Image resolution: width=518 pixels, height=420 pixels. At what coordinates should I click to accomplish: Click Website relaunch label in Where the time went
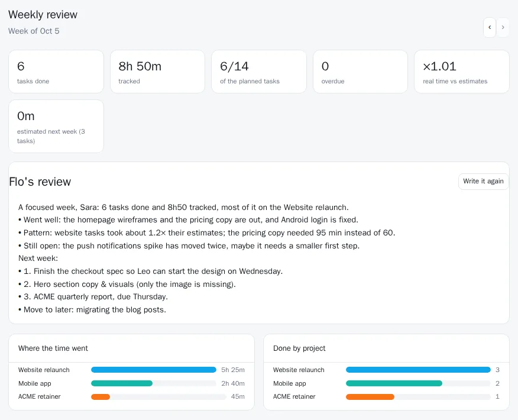[x=44, y=370]
